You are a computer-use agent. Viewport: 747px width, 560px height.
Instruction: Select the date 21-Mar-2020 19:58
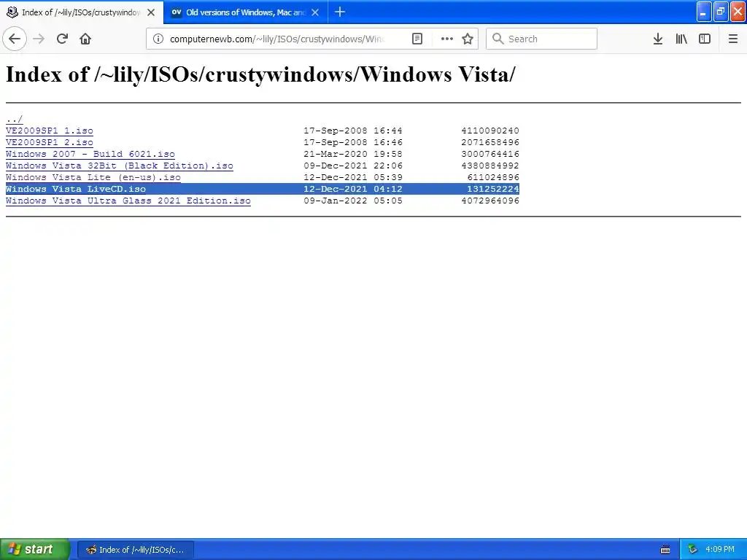tap(353, 154)
